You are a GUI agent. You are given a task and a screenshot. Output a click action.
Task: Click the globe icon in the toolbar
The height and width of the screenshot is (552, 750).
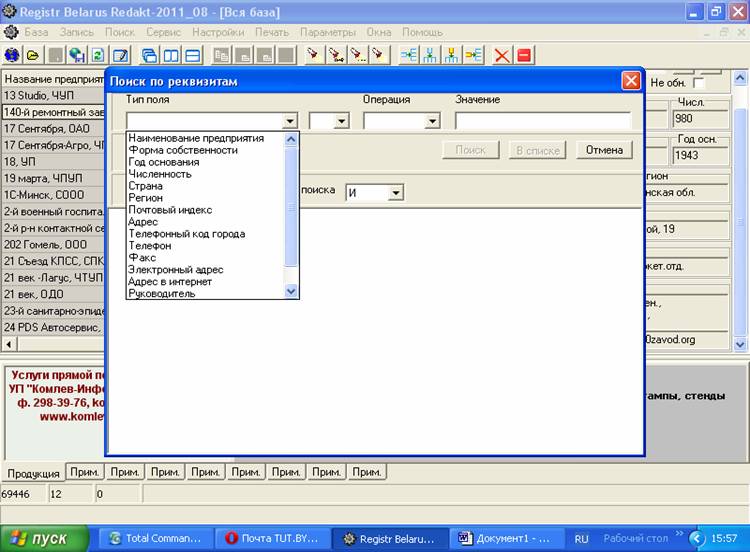click(x=12, y=55)
